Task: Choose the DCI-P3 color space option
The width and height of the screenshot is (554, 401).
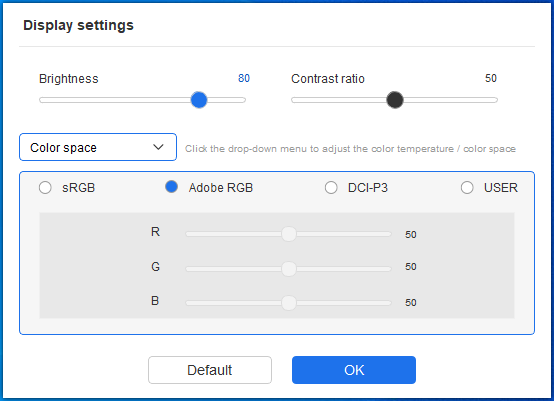Action: point(331,188)
